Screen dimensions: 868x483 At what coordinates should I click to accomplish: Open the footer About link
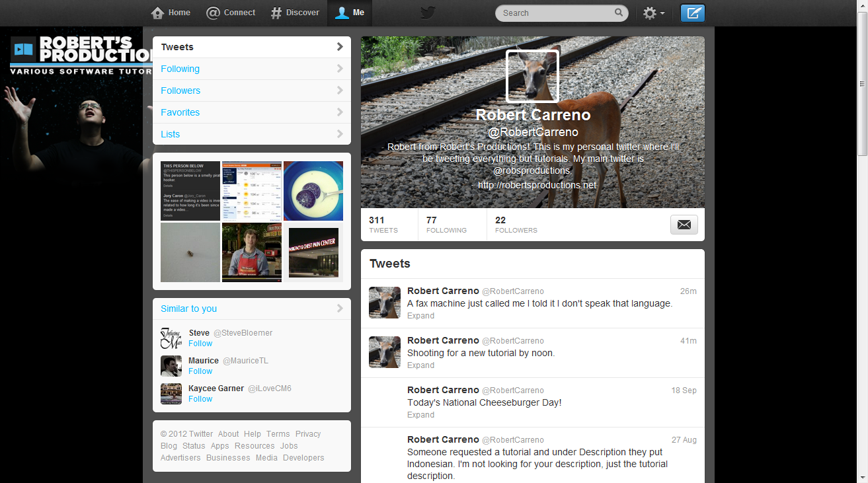pyautogui.click(x=228, y=434)
